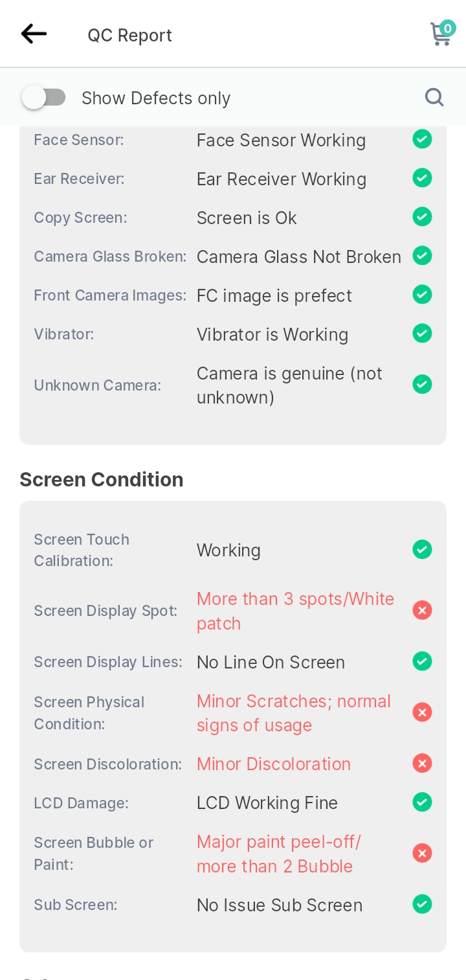
Task: Click the red cross for Screen Discoloration
Action: point(422,764)
